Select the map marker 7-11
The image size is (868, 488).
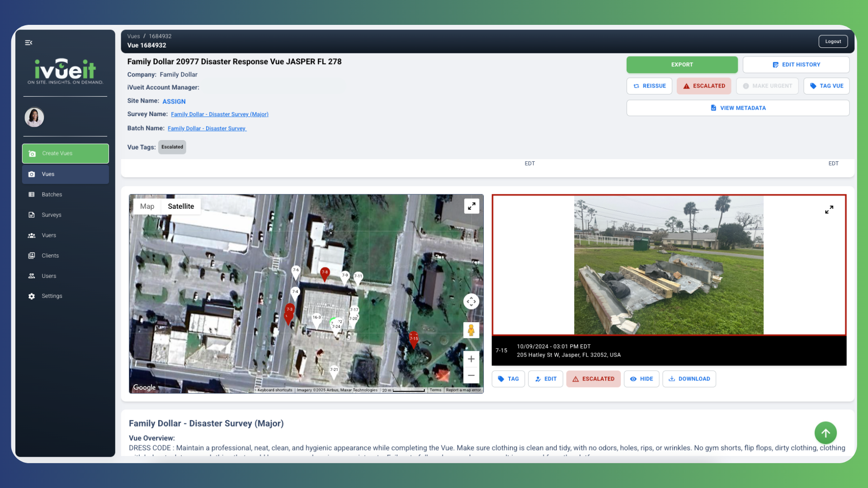coord(358,278)
